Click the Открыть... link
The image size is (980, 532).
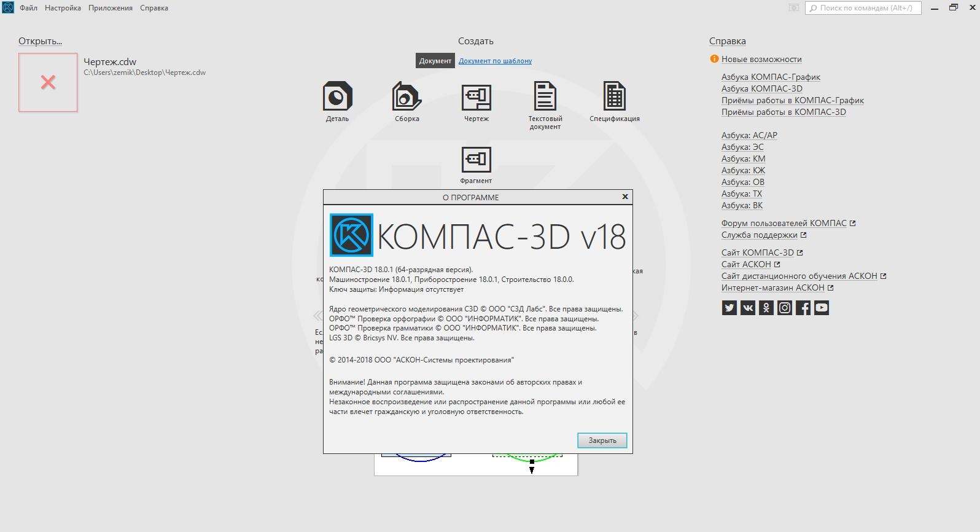coord(40,41)
